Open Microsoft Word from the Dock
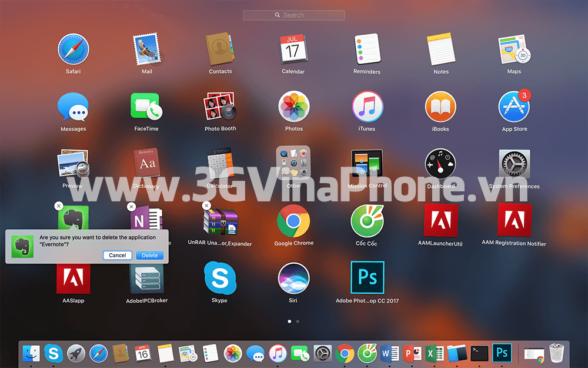588x368 pixels. [390, 353]
